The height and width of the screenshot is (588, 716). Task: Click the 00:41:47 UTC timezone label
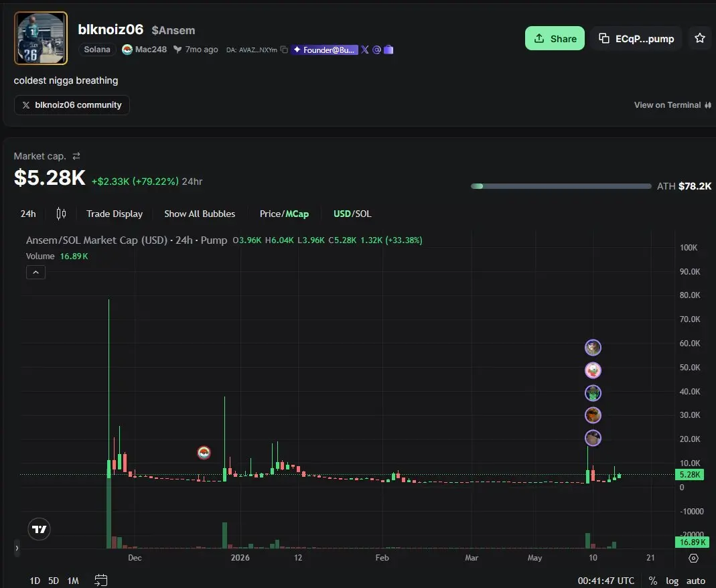pos(606,581)
